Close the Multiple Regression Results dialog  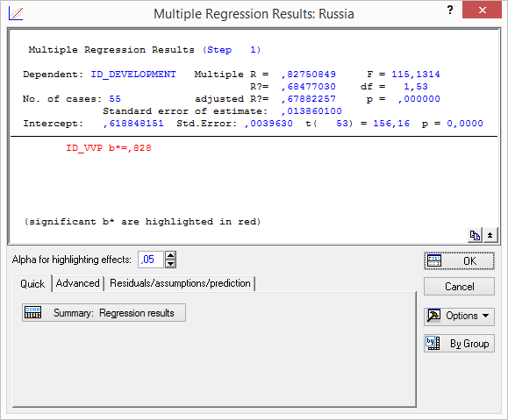[482, 10]
